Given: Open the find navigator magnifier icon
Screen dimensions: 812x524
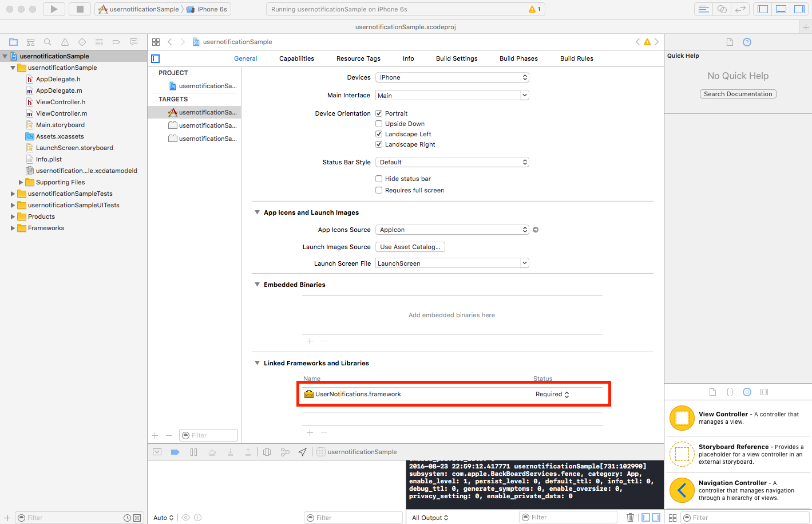Looking at the screenshot, I should point(47,42).
